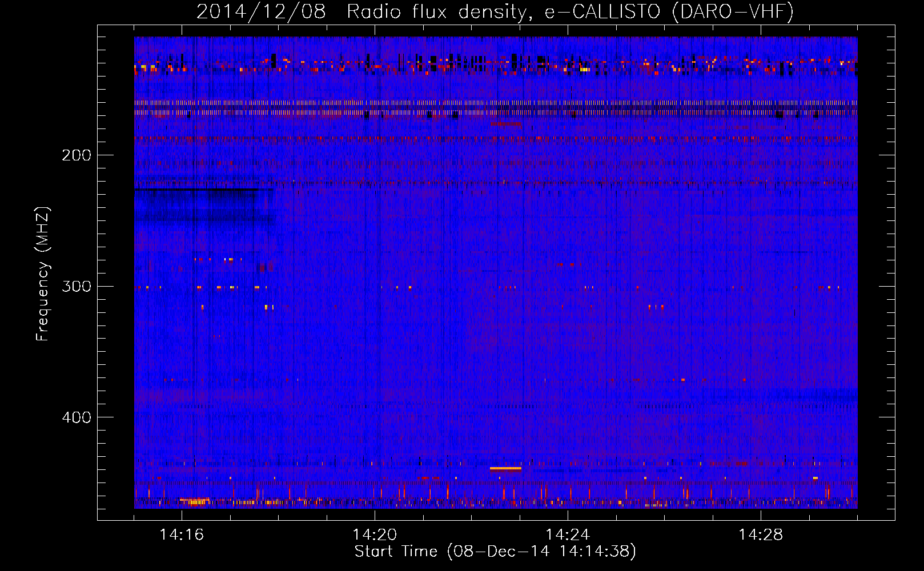Click the 'Start Time (08-Dec-14 14:14:38)' label
Screen dimensions: 924x571
click(495, 552)
